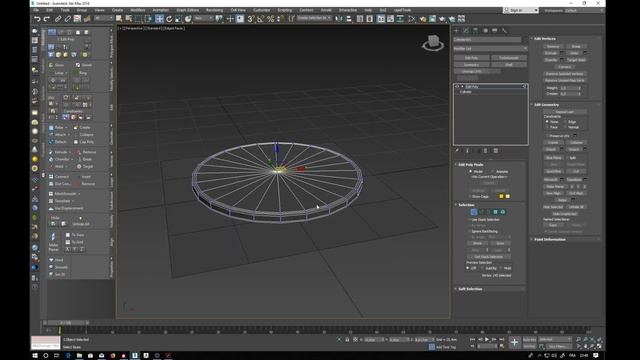Click the second Show Cage color swatch
640x360 pixels.
click(x=508, y=196)
